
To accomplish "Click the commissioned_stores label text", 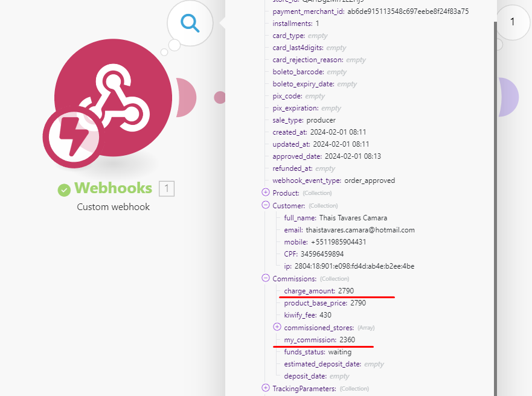I will click(319, 328).
